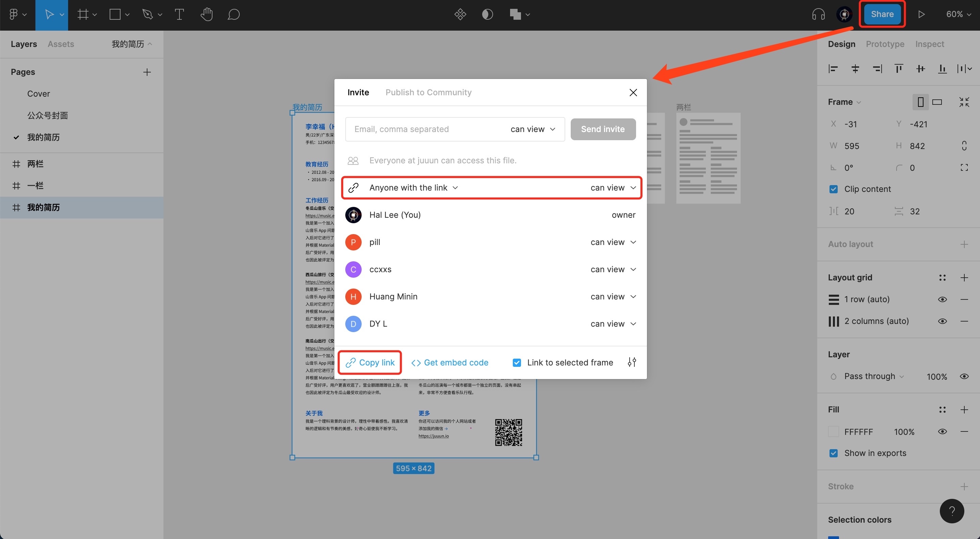Image resolution: width=980 pixels, height=539 pixels.
Task: Uncheck Link to selected frame
Action: coord(517,363)
